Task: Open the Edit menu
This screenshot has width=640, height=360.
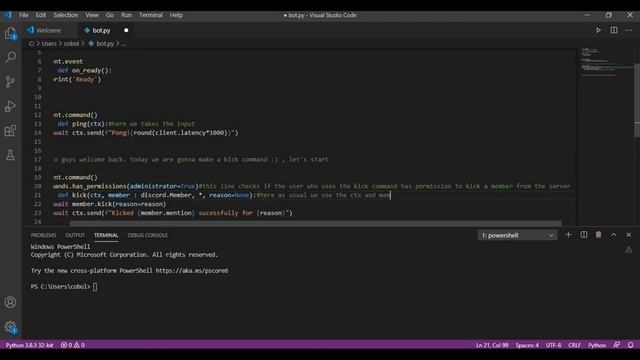Action: (41, 15)
